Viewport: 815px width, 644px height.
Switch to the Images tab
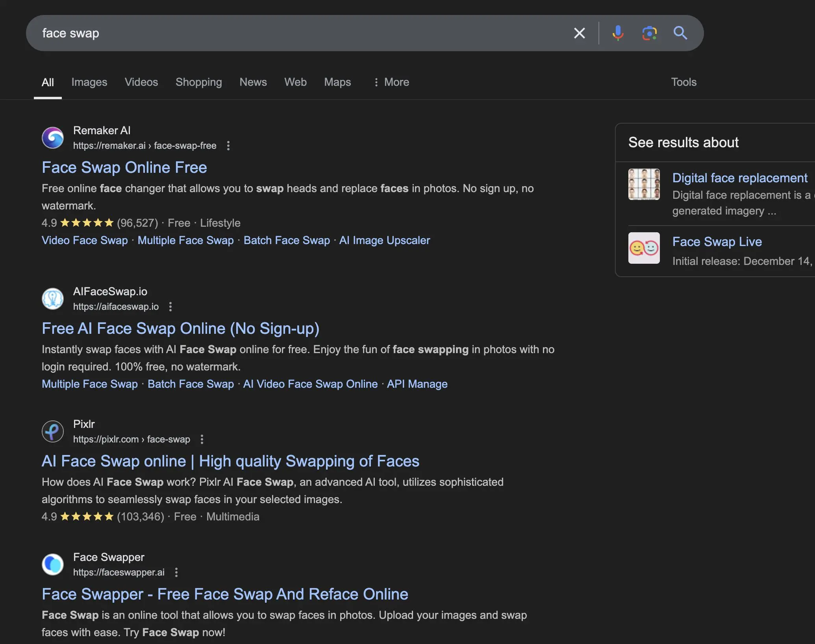coord(89,82)
